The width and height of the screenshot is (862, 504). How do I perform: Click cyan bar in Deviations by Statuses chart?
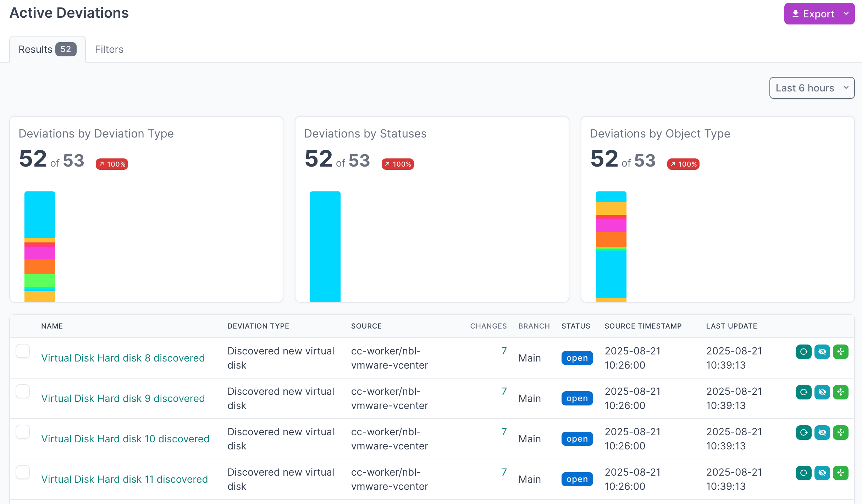tap(325, 247)
